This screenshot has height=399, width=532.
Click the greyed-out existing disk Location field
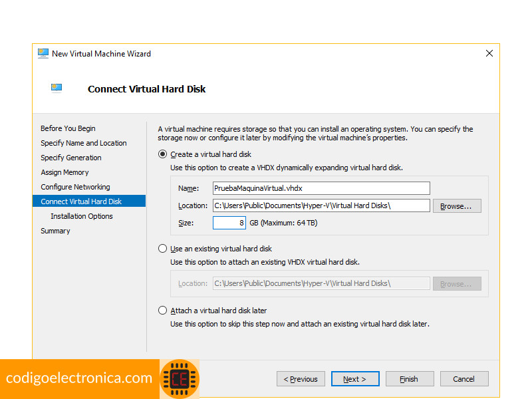(321, 283)
